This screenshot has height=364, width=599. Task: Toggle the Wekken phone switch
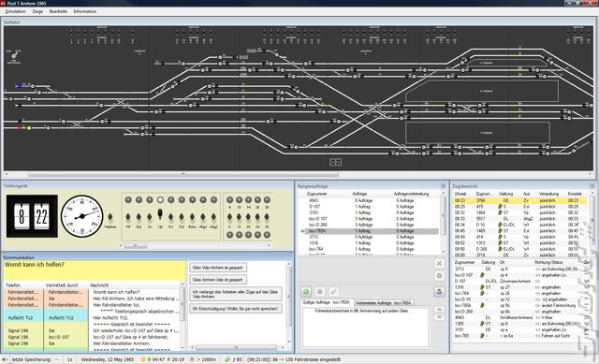coord(110,217)
